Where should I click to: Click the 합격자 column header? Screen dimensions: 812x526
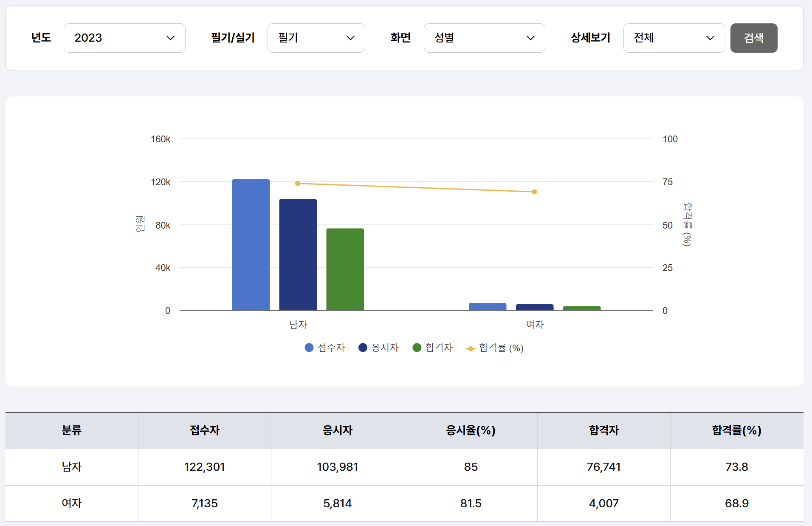pyautogui.click(x=604, y=430)
